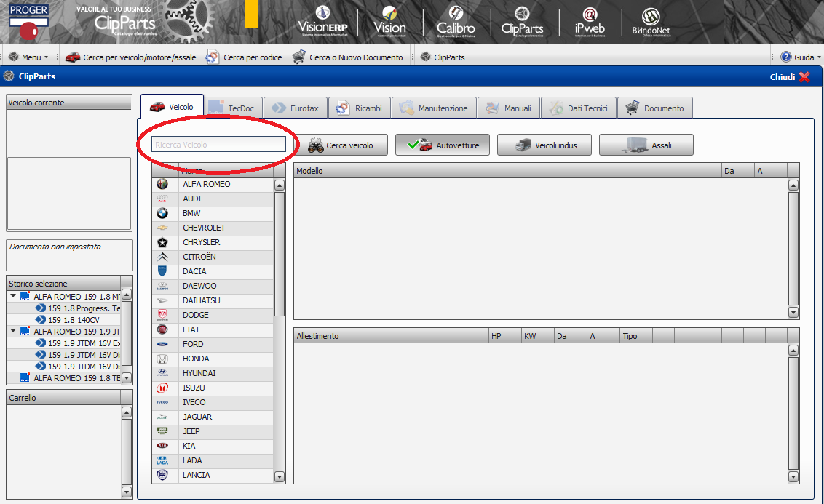
Task: Click Cerca per codice toolbar button
Action: (x=244, y=57)
